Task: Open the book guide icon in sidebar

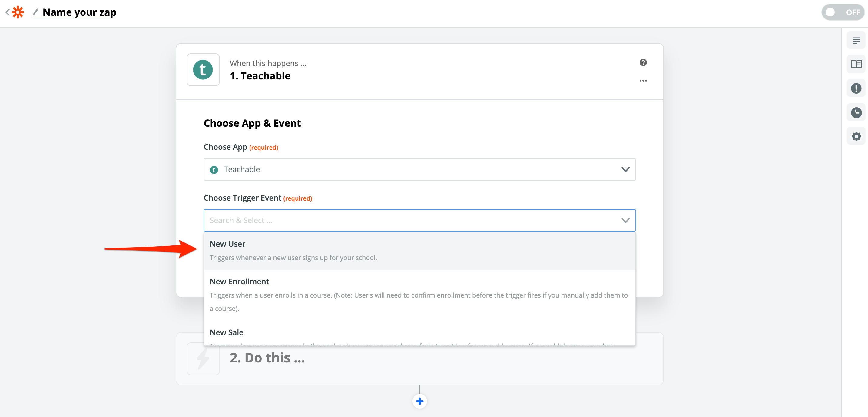Action: pyautogui.click(x=856, y=64)
